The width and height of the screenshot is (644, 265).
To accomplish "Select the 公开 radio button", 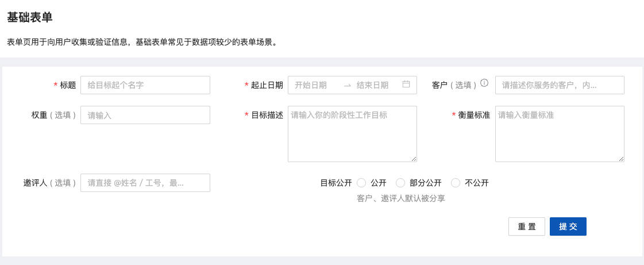I will coord(361,183).
